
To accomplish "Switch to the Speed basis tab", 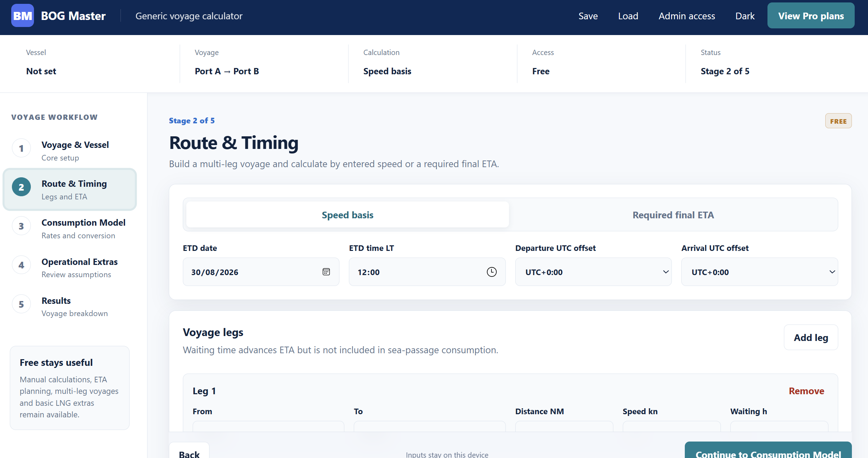I will tap(347, 215).
